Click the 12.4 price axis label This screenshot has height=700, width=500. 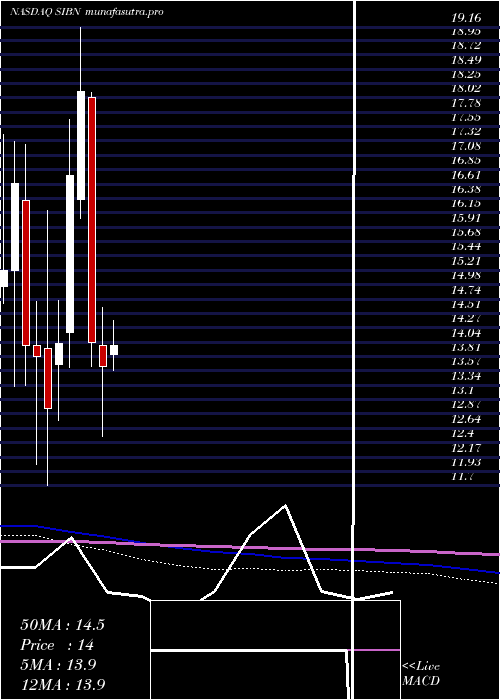coord(462,434)
